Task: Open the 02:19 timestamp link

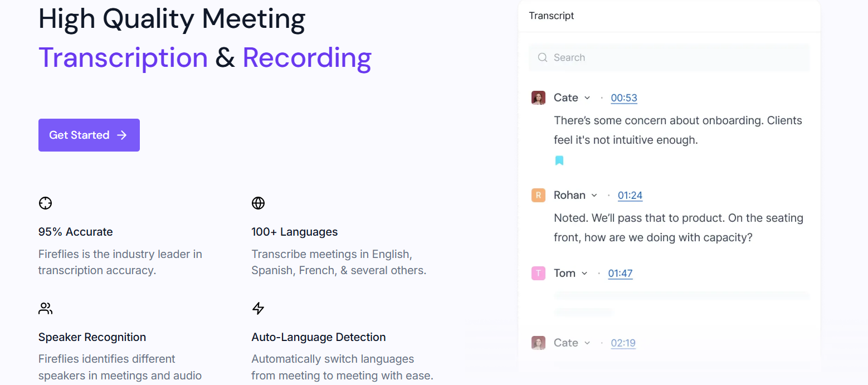Action: point(623,343)
